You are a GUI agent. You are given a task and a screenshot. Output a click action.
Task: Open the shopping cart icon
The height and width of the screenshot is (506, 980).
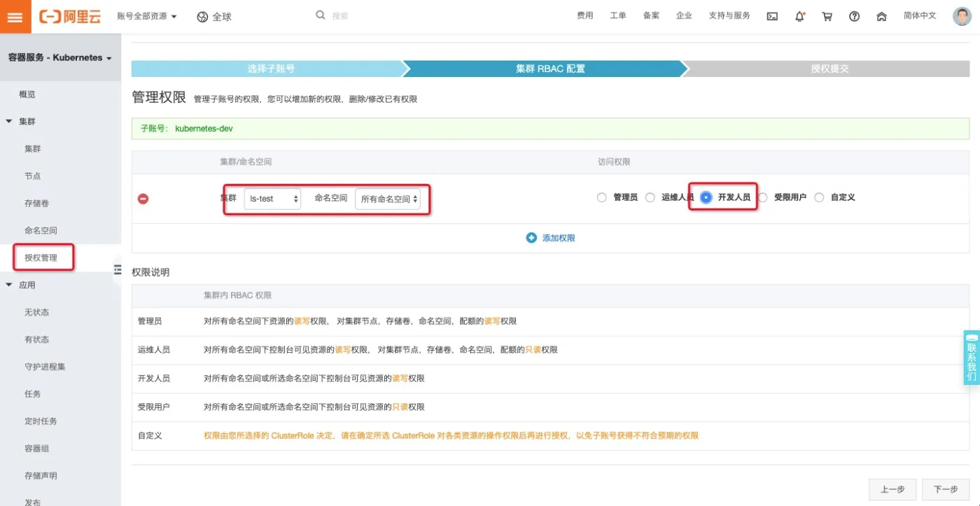point(827,16)
